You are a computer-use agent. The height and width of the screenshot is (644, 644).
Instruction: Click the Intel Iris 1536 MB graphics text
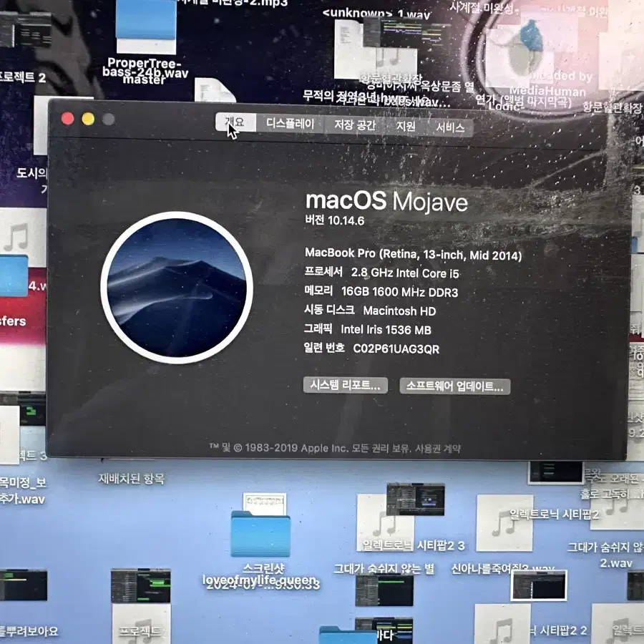(x=386, y=330)
